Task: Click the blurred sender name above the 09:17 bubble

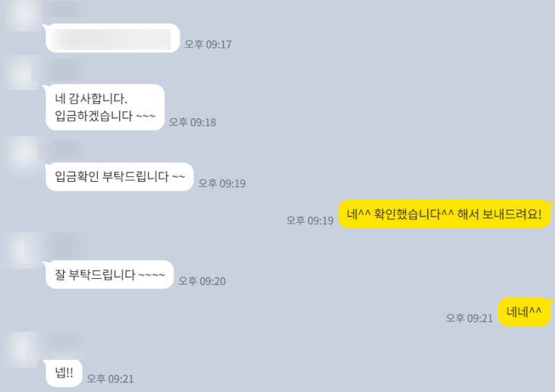Action: tap(65, 10)
